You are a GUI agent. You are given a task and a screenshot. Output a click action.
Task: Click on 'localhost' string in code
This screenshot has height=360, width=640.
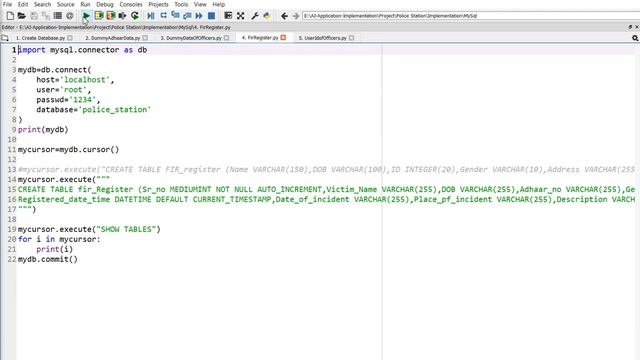coord(85,80)
